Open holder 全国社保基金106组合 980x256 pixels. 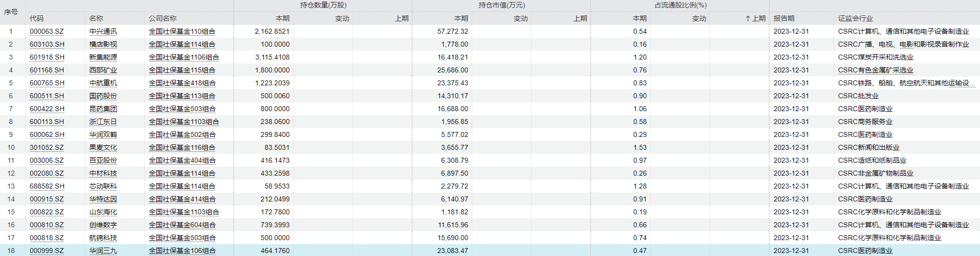tap(182, 251)
